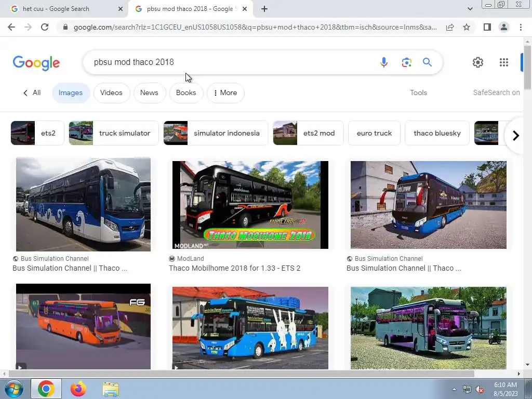Viewport: 532px width, 399px height.
Task: Expand the tab search dropdown
Action: click(x=470, y=9)
